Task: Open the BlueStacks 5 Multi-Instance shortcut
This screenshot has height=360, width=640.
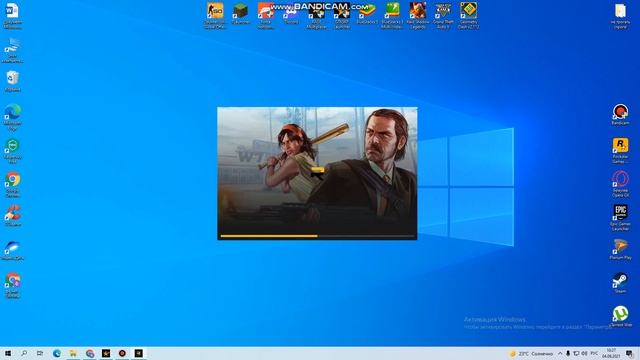Action: [392, 15]
